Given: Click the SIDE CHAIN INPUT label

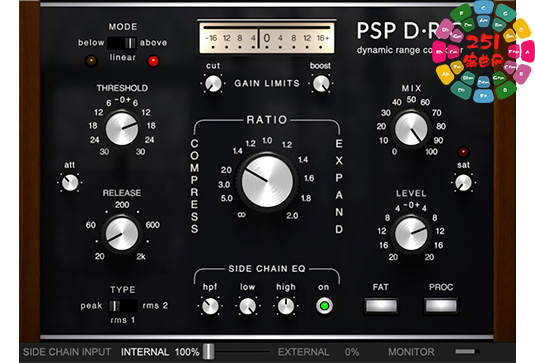Looking at the screenshot, I should 67,352.
